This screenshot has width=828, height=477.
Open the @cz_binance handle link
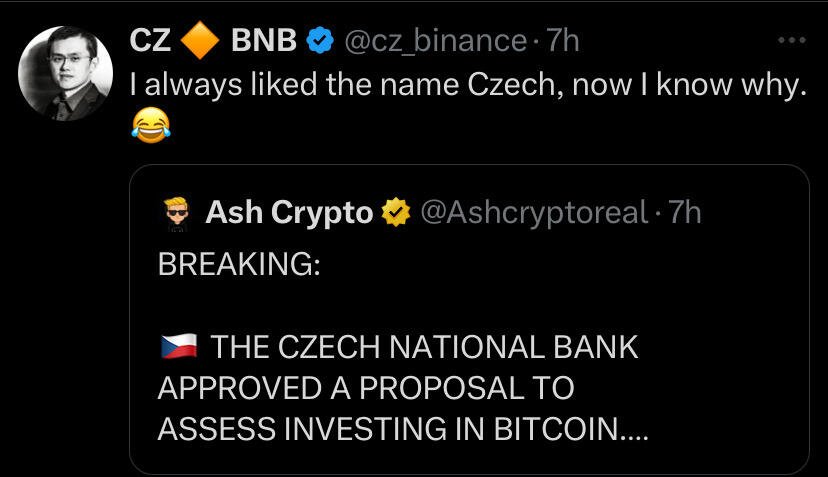coord(436,41)
